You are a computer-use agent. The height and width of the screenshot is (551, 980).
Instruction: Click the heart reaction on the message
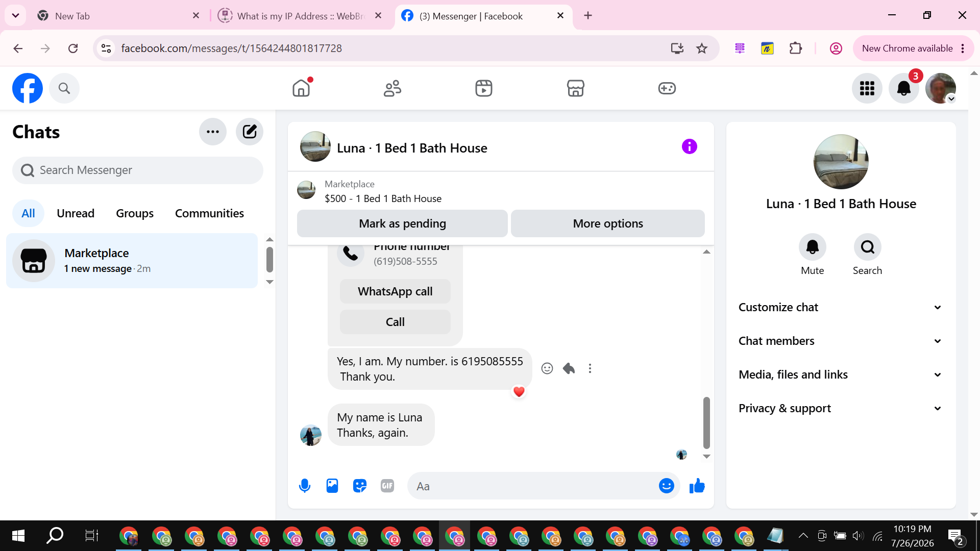519,392
